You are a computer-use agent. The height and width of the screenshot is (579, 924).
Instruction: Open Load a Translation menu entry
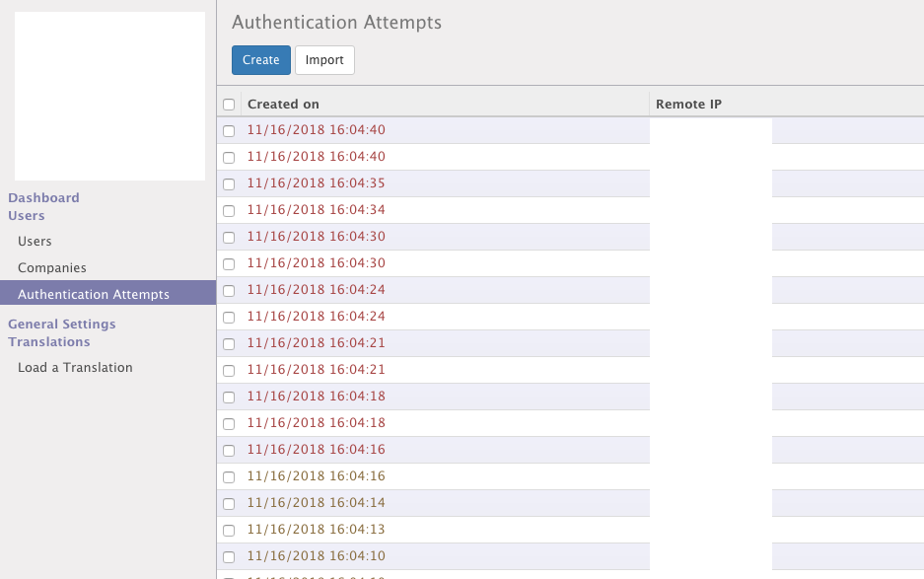(x=75, y=367)
